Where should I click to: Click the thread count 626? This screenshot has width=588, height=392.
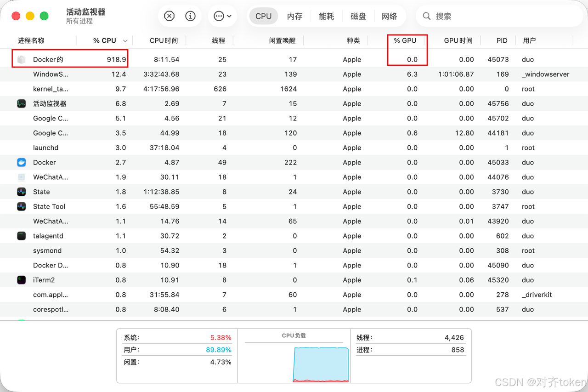pos(220,89)
